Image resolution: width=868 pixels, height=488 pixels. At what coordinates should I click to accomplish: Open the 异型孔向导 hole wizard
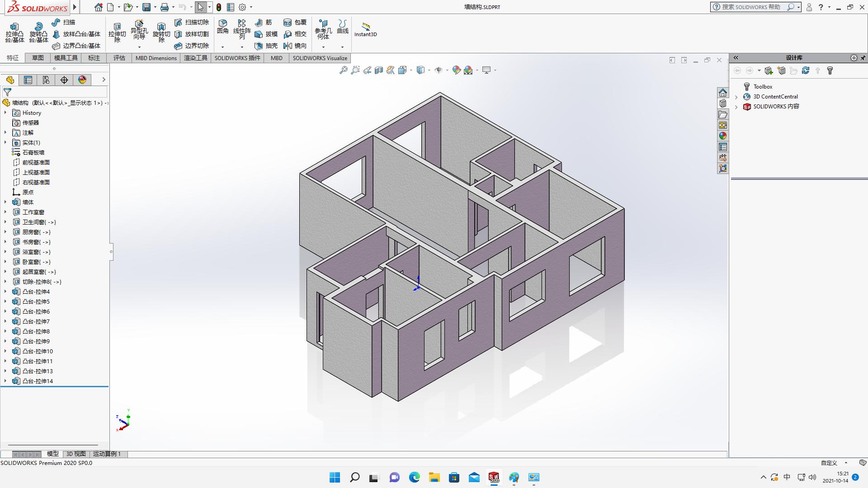tap(139, 30)
